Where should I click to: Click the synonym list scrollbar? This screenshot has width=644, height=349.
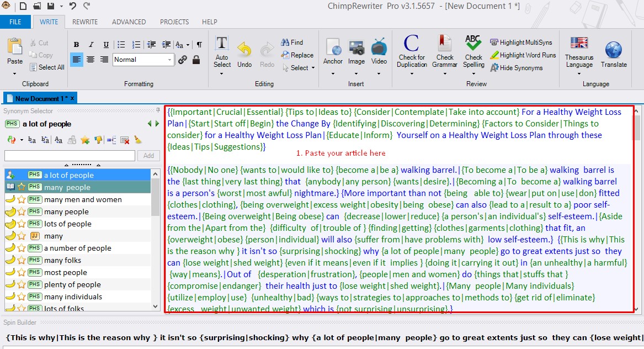[x=155, y=240]
